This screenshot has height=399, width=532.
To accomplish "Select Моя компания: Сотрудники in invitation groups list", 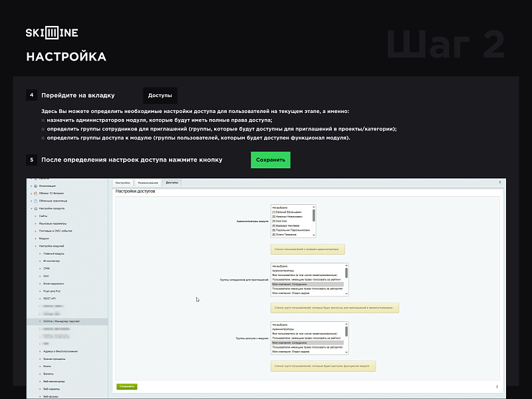I will [308, 285].
